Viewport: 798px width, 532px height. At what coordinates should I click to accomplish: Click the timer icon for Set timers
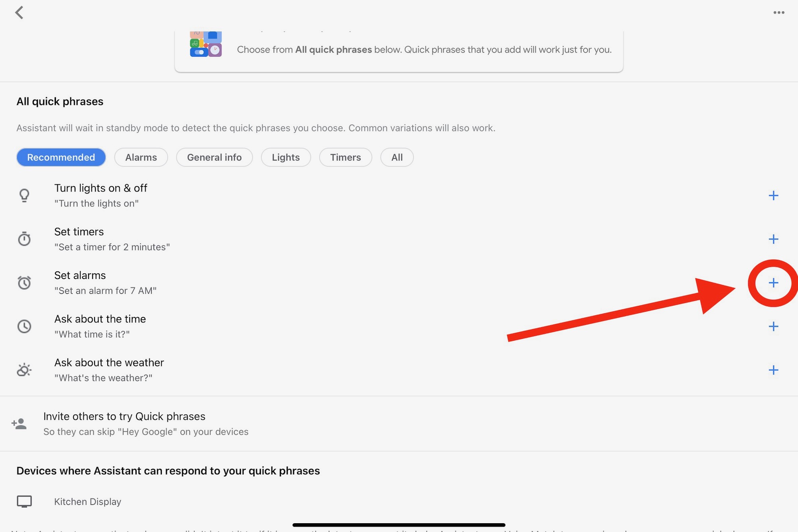tap(24, 239)
